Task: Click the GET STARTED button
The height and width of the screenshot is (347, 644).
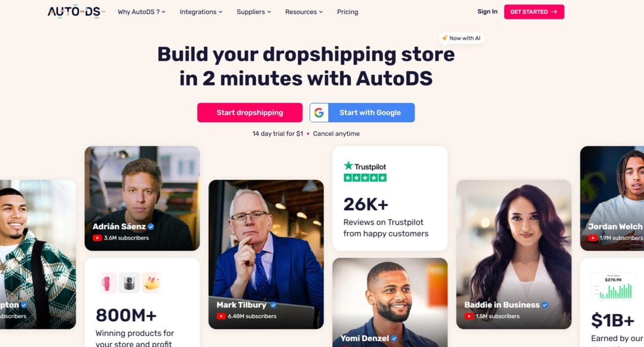Action: 534,12
